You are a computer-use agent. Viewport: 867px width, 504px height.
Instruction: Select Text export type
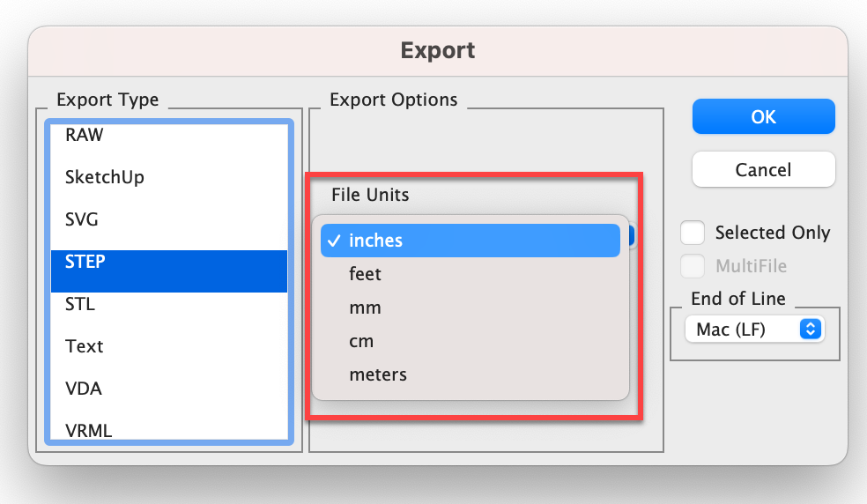[168, 346]
